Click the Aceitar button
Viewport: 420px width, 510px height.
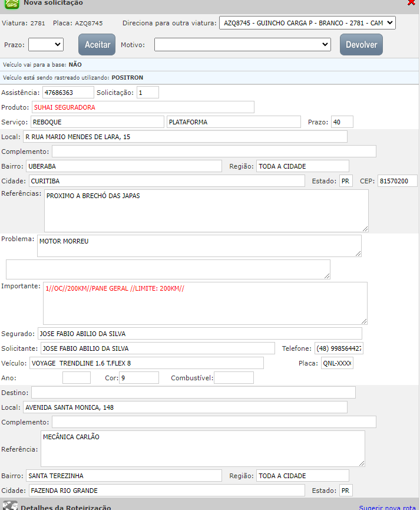[x=97, y=45]
